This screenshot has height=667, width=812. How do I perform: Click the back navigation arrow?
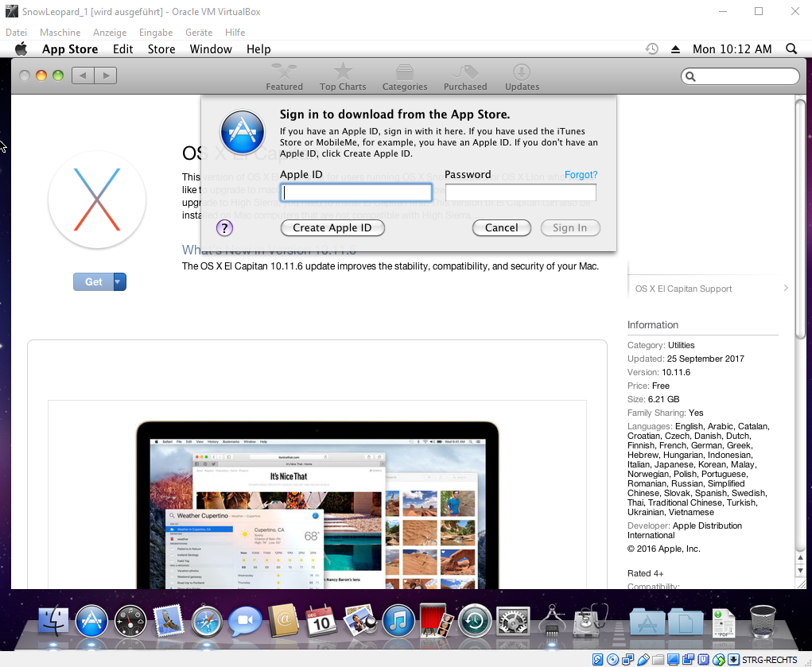[x=83, y=76]
